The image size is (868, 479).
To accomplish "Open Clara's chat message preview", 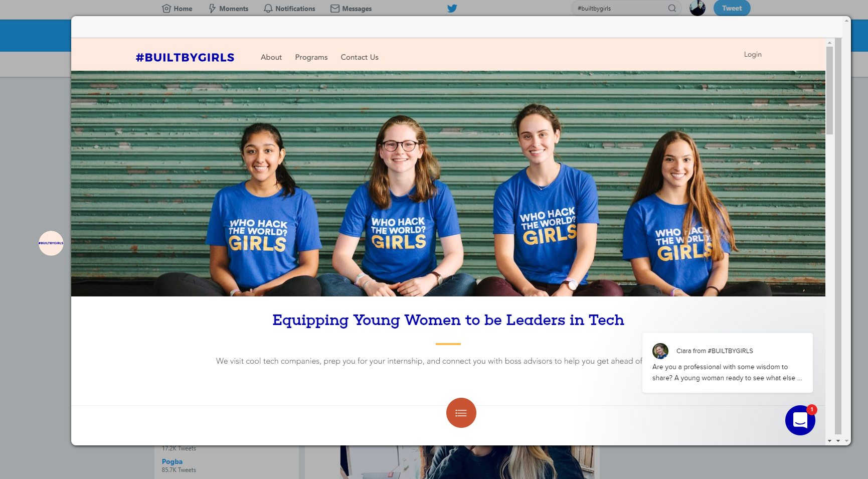I will [x=727, y=363].
